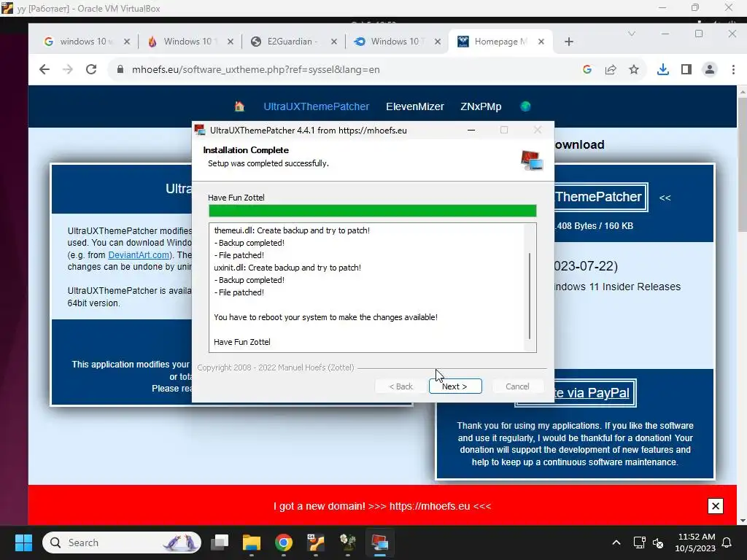This screenshot has height=560, width=747.
Task: Click the Next button in installer
Action: pyautogui.click(x=455, y=386)
